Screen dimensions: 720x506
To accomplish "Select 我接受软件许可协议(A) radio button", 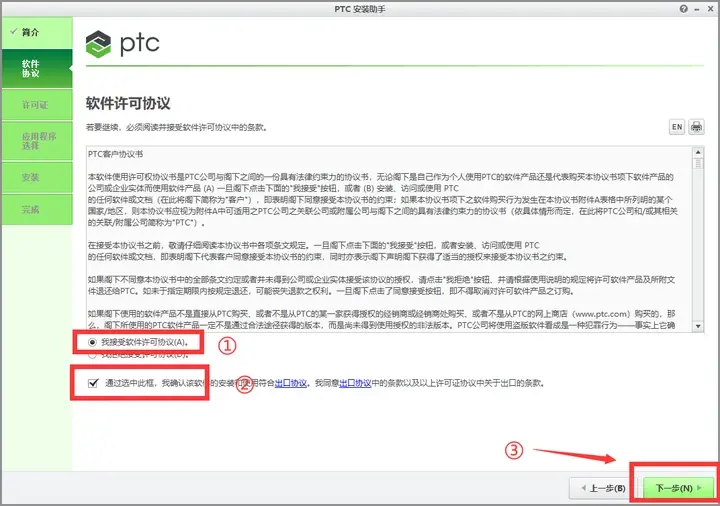I will [92, 342].
